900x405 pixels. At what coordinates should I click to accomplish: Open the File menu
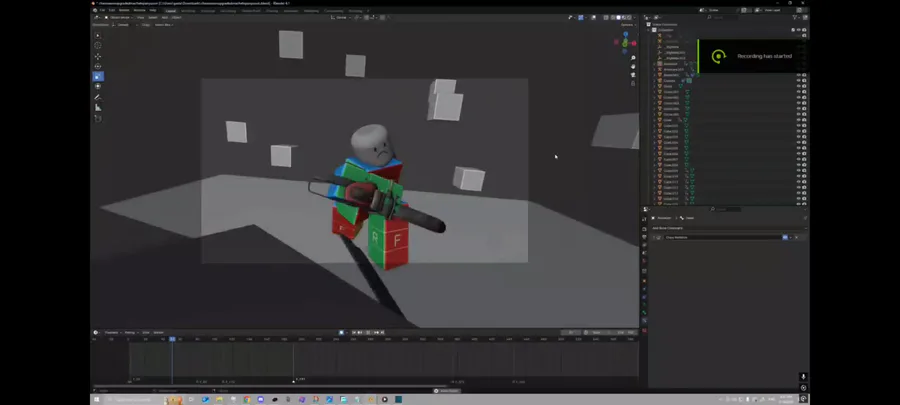[102, 10]
